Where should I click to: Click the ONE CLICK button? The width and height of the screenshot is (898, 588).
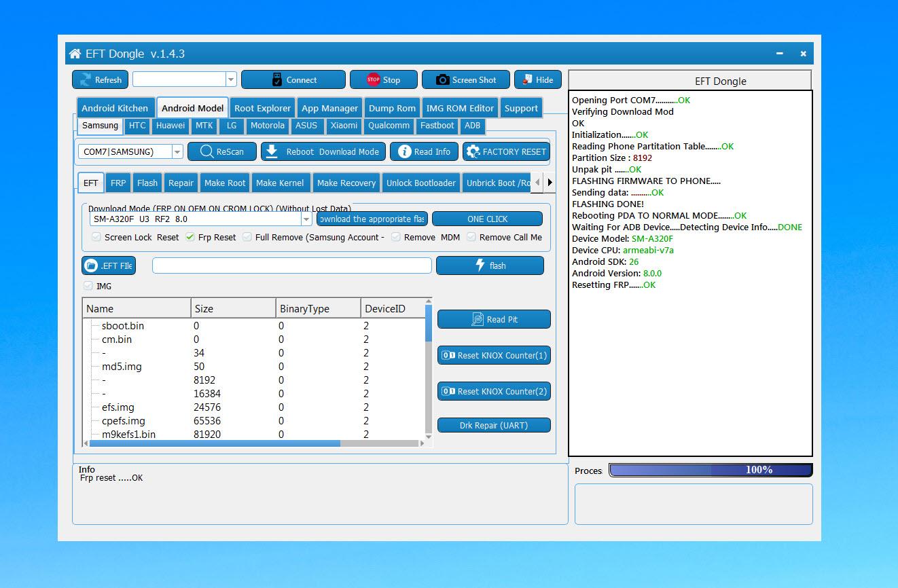(x=487, y=219)
